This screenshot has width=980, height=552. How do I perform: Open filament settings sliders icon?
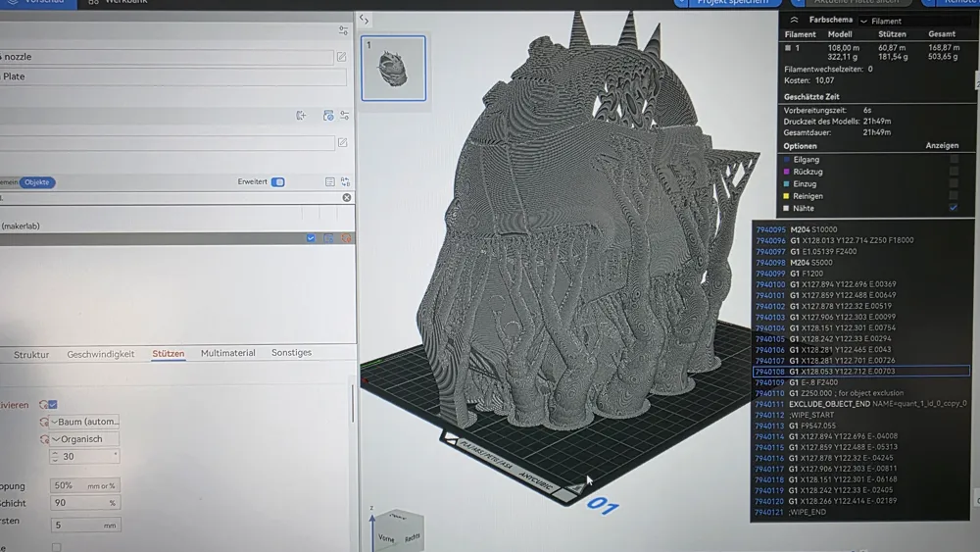pos(344,116)
